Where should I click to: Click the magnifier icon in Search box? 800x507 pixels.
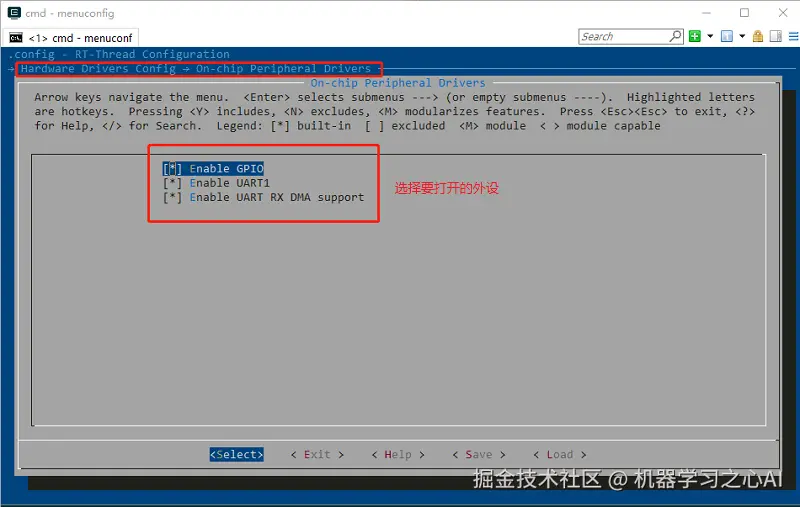click(675, 36)
